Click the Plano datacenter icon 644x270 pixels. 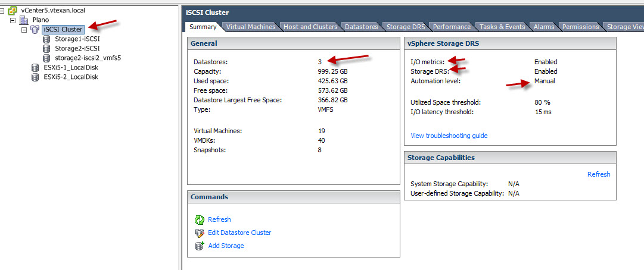[24, 20]
